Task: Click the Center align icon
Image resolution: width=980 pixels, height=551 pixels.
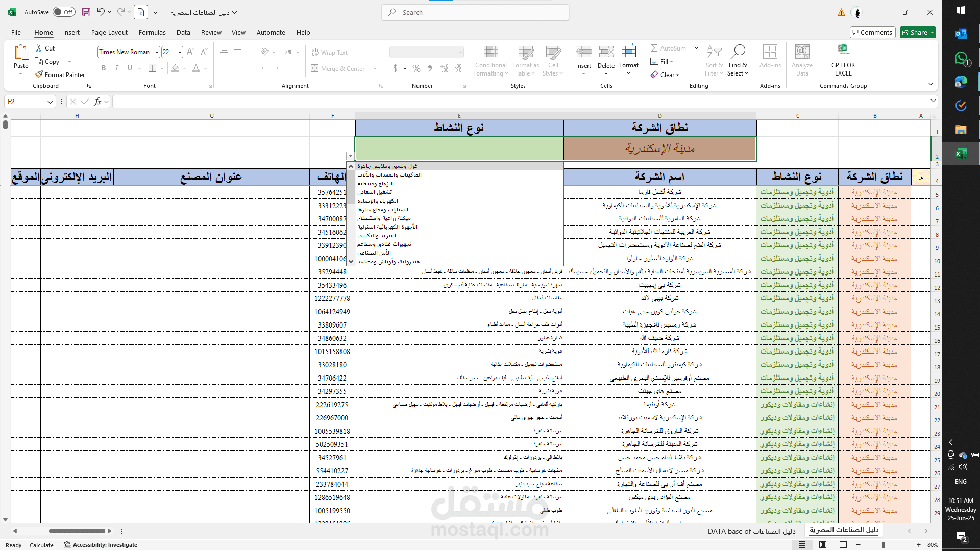Action: [237, 68]
